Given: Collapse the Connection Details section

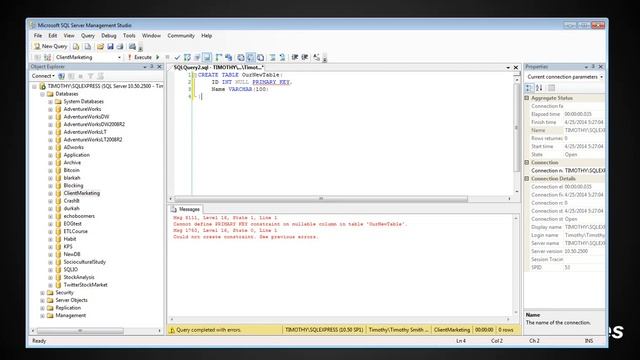Looking at the screenshot, I should (x=527, y=179).
